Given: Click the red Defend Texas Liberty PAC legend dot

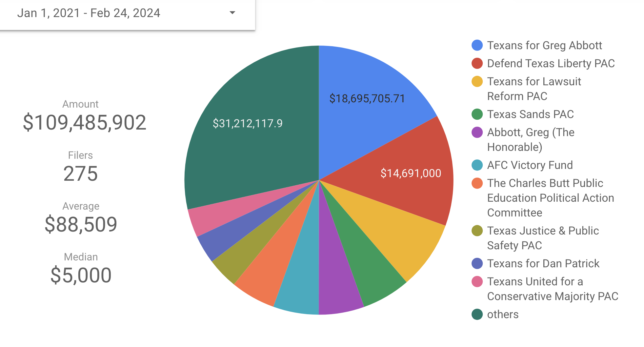Looking at the screenshot, I should pyautogui.click(x=477, y=63).
